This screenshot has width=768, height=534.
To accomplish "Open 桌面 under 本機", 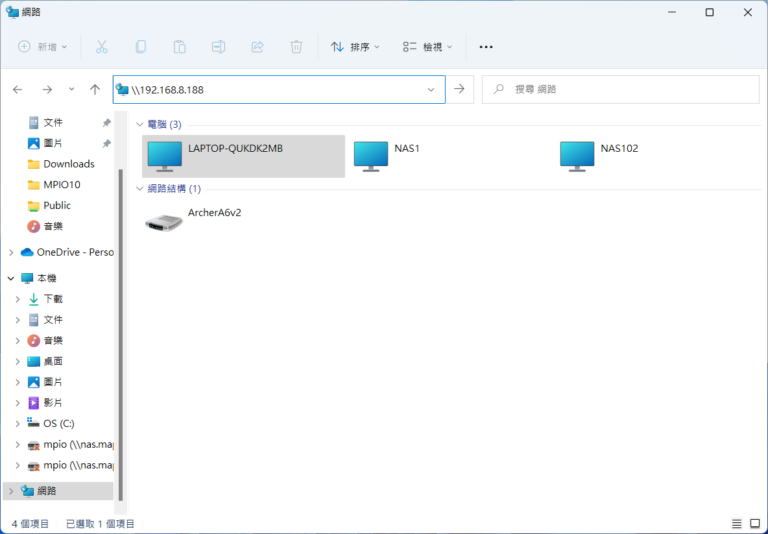I will pyautogui.click(x=45, y=362).
